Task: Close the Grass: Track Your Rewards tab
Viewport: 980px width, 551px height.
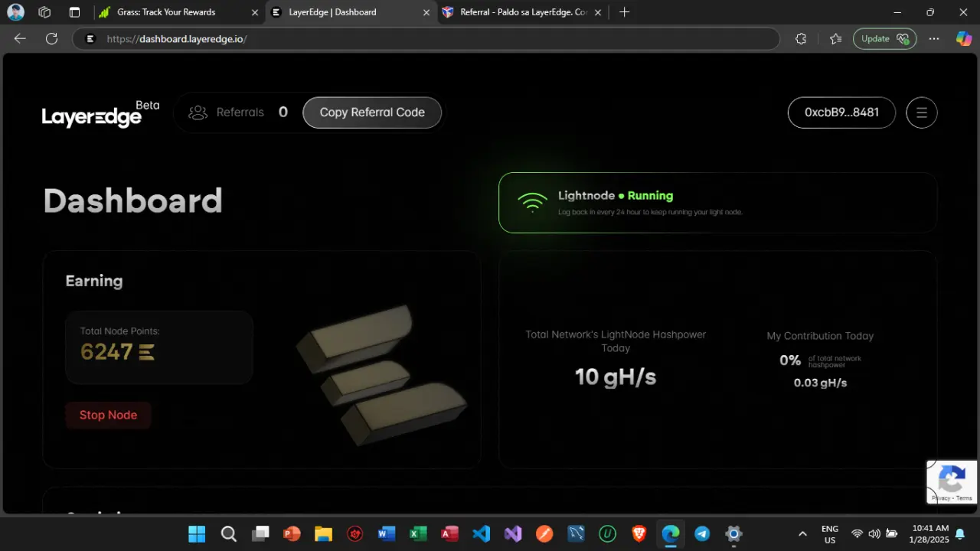Action: tap(255, 12)
